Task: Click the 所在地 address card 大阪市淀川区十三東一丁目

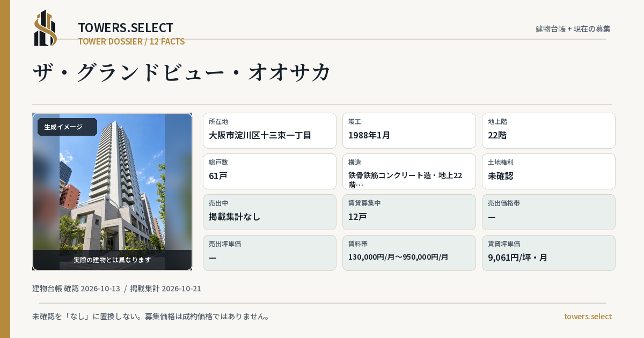Action: pyautogui.click(x=269, y=130)
